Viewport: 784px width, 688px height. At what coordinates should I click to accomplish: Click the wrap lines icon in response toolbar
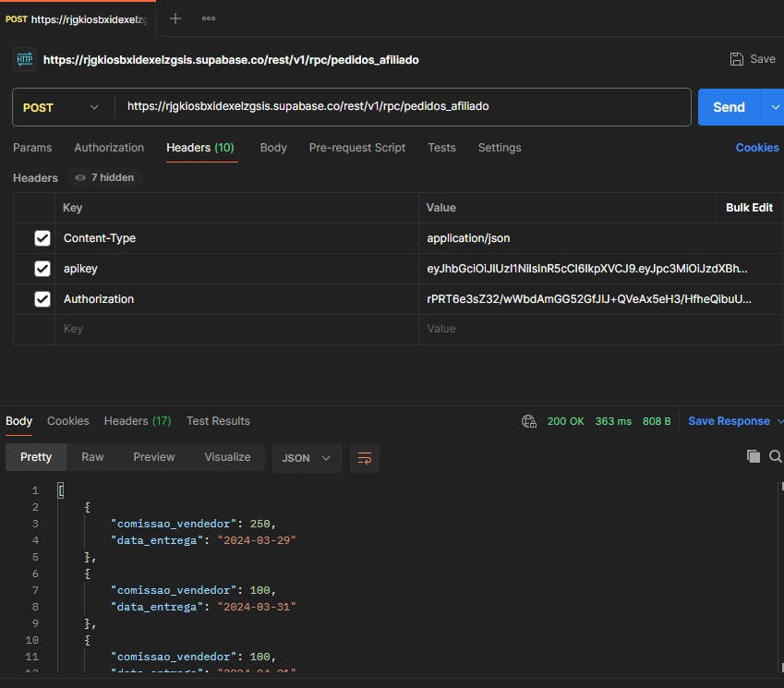[365, 458]
